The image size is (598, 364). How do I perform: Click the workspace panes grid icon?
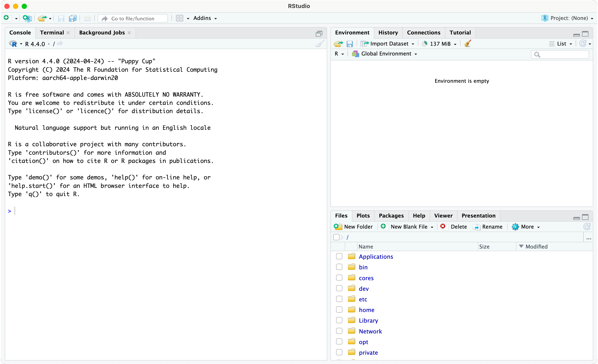(180, 18)
